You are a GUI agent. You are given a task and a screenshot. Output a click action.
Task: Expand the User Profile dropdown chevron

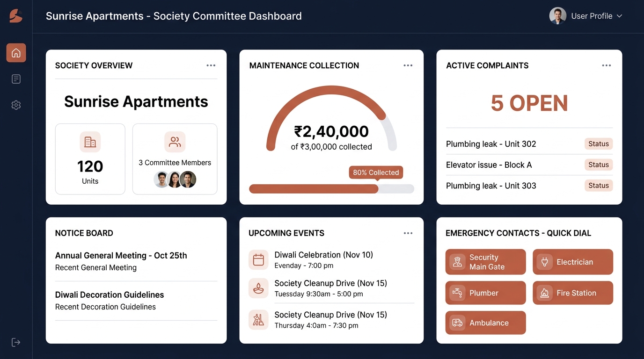[x=619, y=16]
